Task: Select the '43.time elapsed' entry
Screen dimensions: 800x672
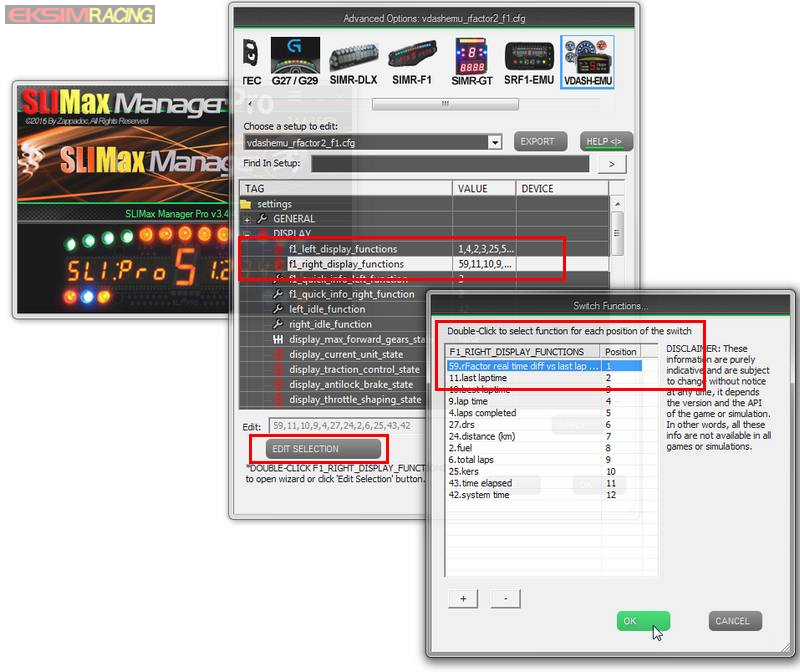Action: pos(544,483)
